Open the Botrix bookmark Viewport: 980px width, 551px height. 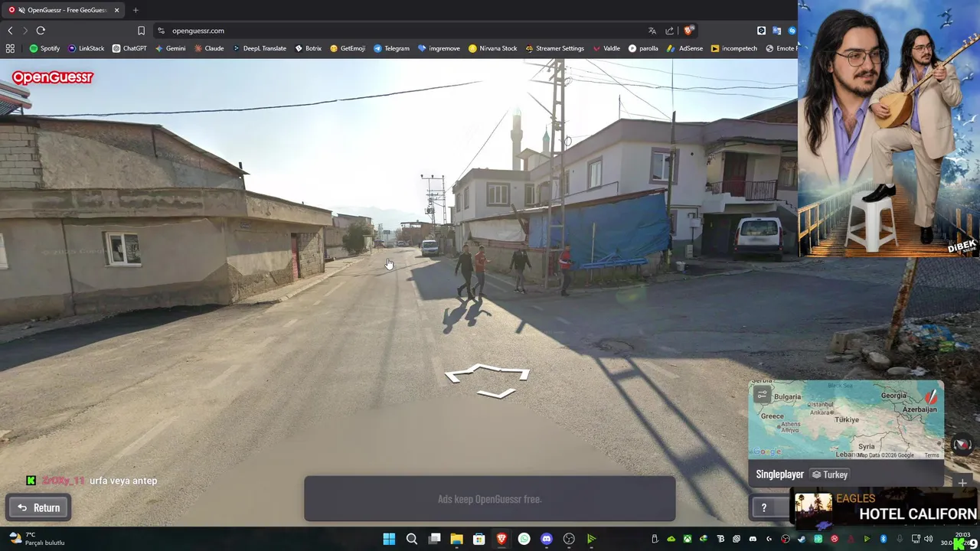pos(309,48)
